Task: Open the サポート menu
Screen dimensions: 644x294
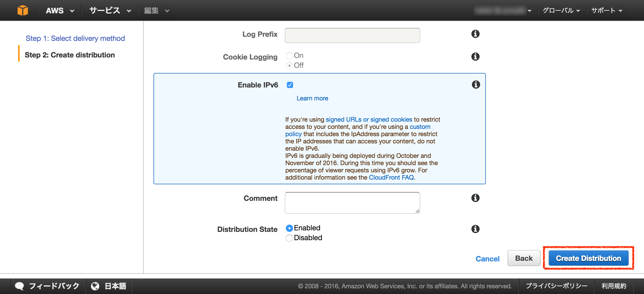Action: click(x=607, y=11)
